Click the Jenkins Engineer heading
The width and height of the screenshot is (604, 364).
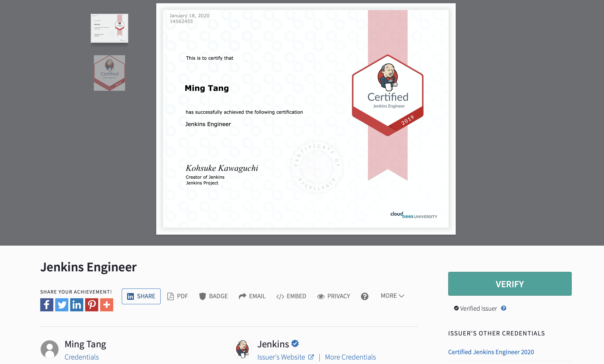coord(88,267)
